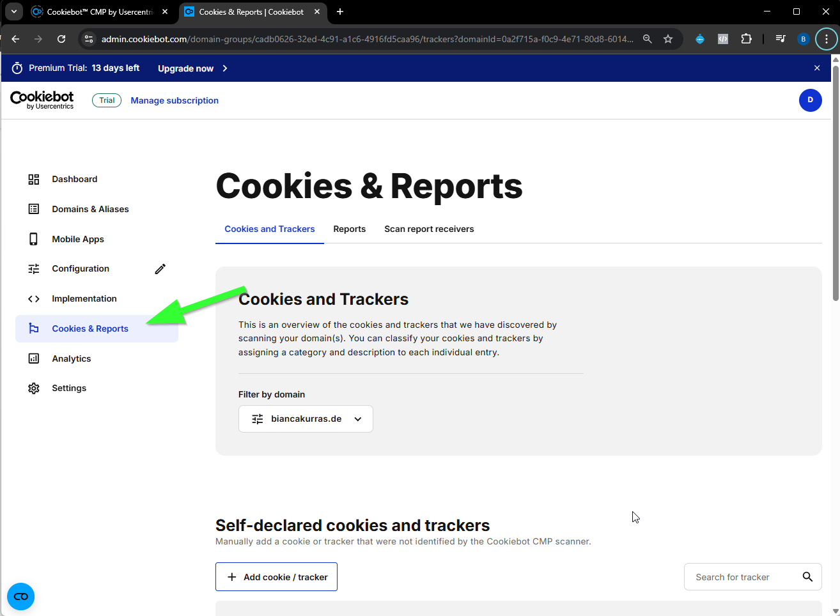Click the Configuration sliders icon

click(x=34, y=269)
